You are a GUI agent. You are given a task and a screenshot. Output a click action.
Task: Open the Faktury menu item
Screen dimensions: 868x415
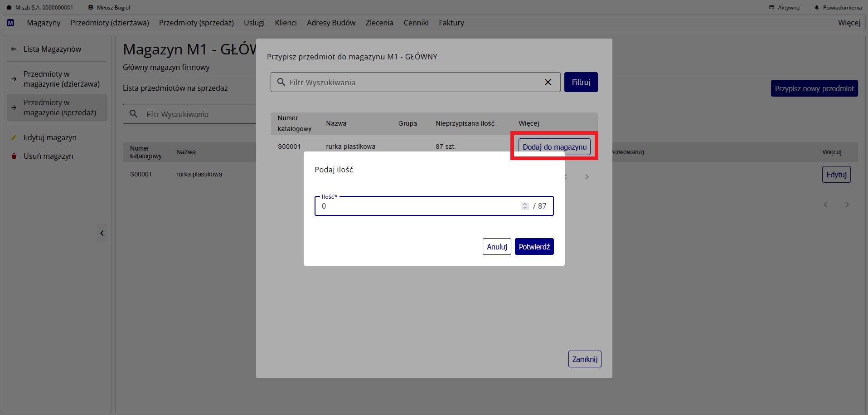pyautogui.click(x=451, y=23)
